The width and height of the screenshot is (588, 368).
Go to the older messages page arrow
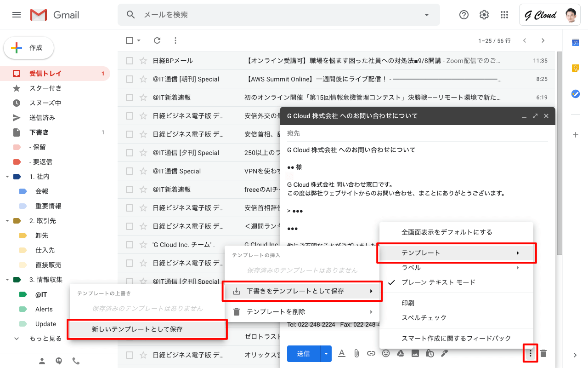[x=543, y=40]
